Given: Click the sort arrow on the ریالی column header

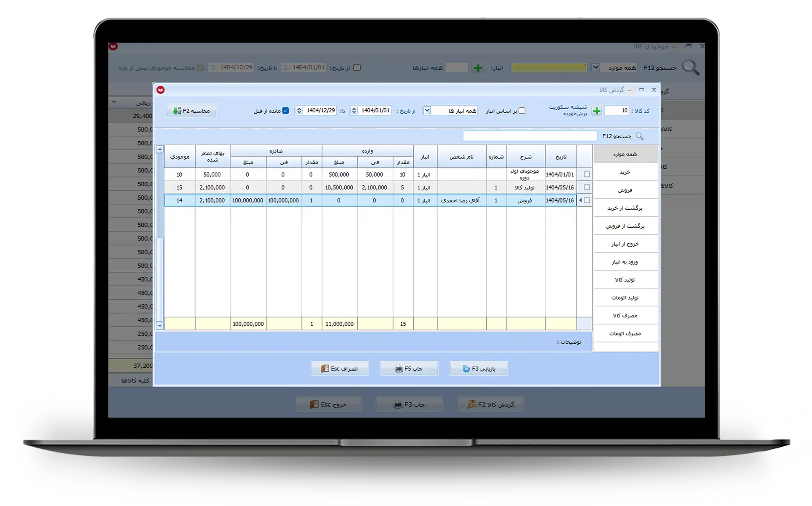Looking at the screenshot, I should pyautogui.click(x=114, y=102).
